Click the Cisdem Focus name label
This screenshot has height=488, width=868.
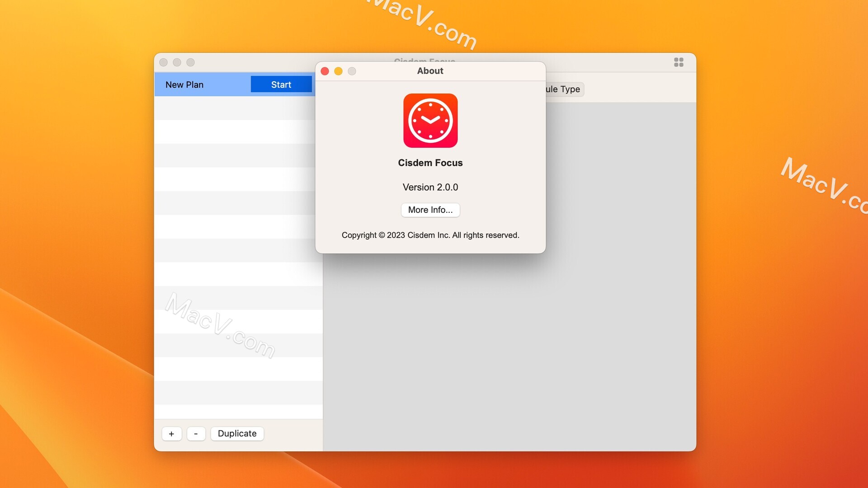[x=430, y=163]
